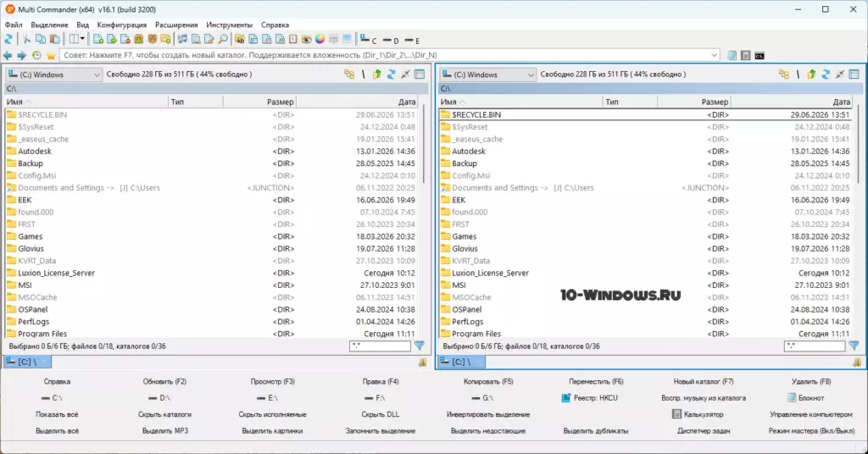Open the Инструменты menu

click(229, 25)
